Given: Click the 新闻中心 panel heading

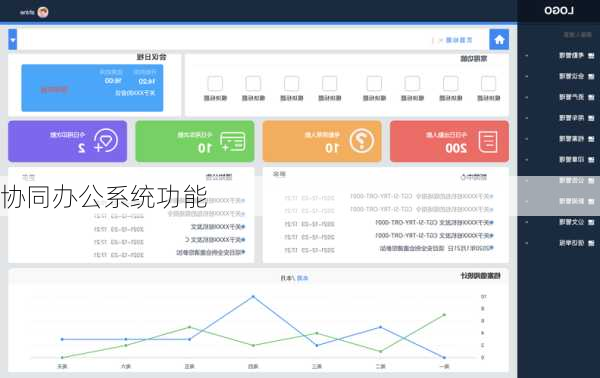Looking at the screenshot, I should coord(473,177).
